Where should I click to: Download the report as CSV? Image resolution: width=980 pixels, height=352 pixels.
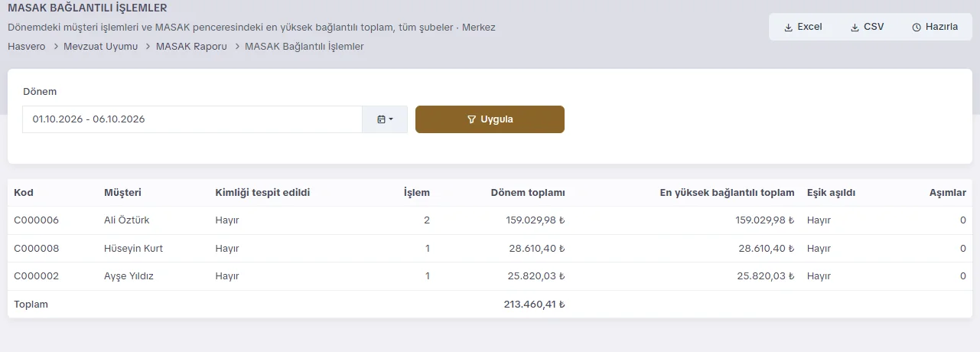pyautogui.click(x=867, y=27)
